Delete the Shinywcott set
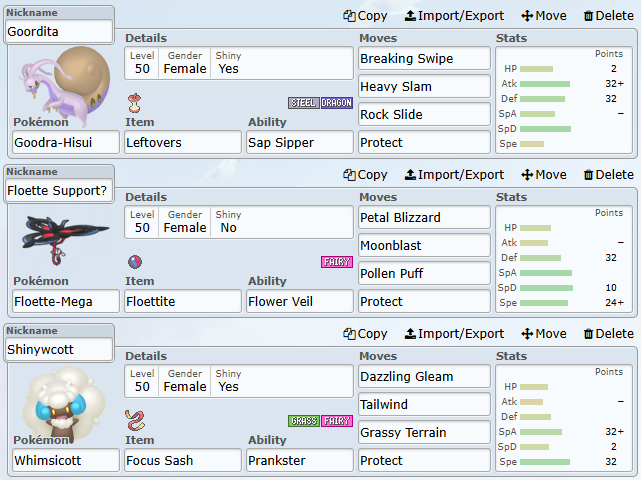 (609, 334)
